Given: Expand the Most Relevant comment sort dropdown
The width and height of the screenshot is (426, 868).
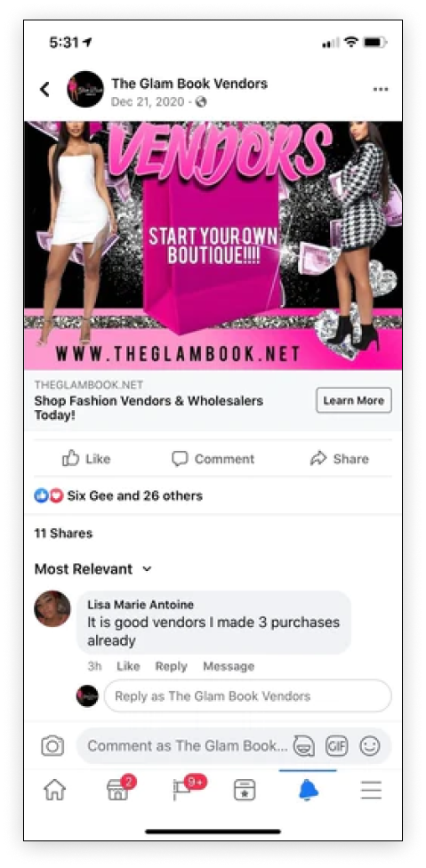Looking at the screenshot, I should (93, 569).
